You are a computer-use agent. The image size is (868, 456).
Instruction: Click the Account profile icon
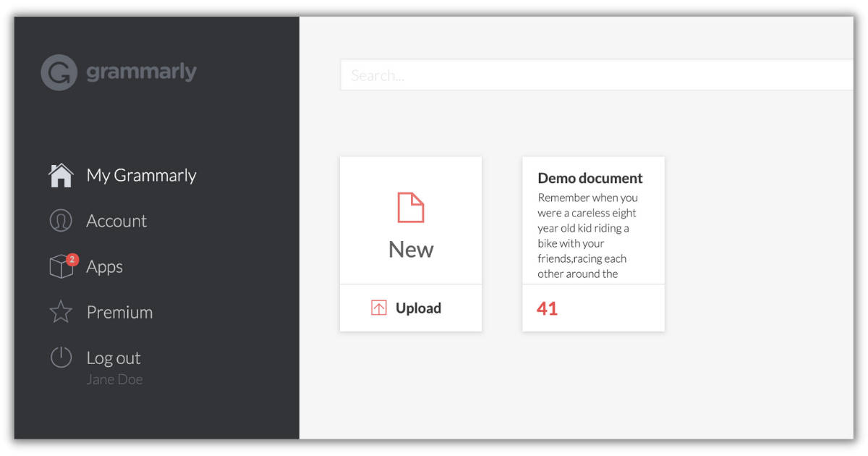point(61,220)
